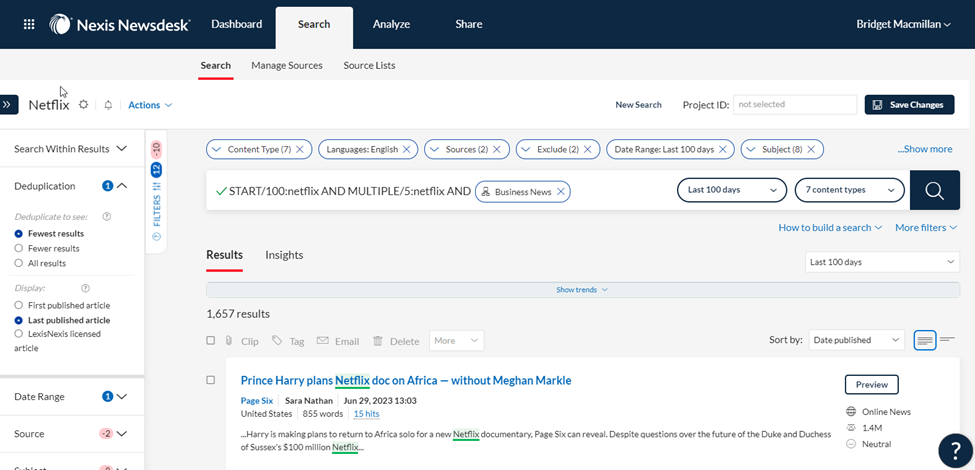Open Netflix search settings gear icon
Image resolution: width=975 pixels, height=470 pixels.
tap(83, 105)
